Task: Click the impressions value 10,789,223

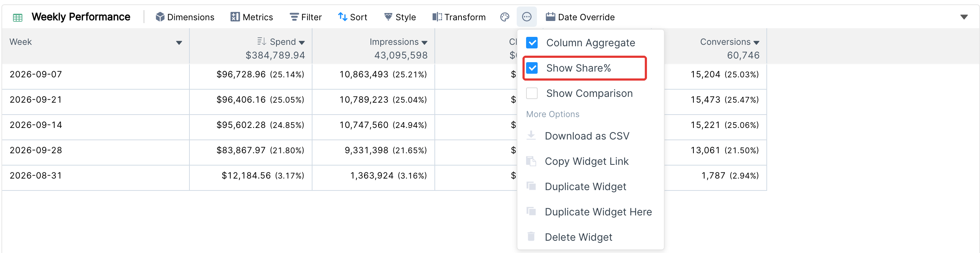Action: [x=364, y=99]
